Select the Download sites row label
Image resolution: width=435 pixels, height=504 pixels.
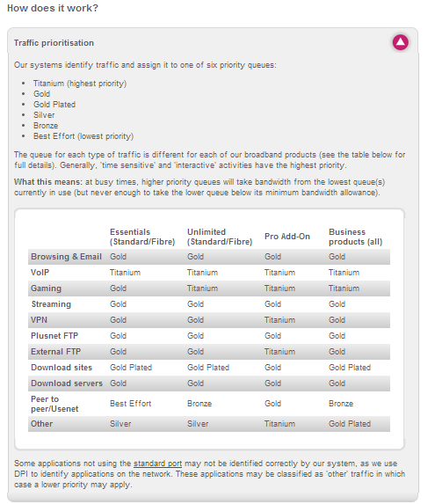click(x=62, y=368)
